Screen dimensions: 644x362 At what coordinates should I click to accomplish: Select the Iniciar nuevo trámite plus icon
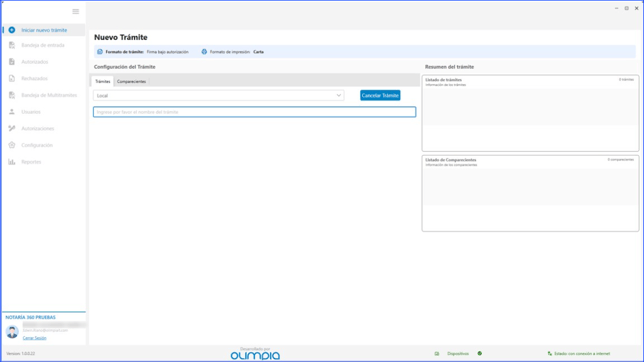(12, 30)
